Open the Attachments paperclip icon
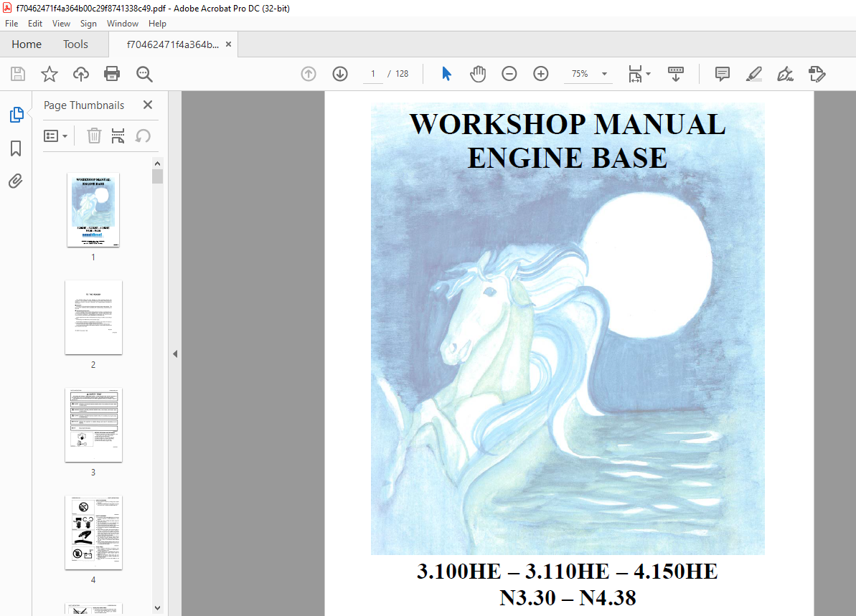Image resolution: width=856 pixels, height=616 pixels. [x=16, y=181]
